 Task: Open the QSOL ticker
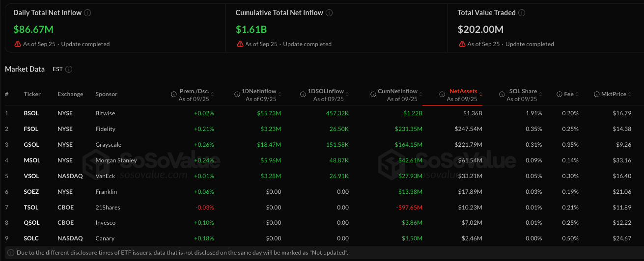click(31, 223)
